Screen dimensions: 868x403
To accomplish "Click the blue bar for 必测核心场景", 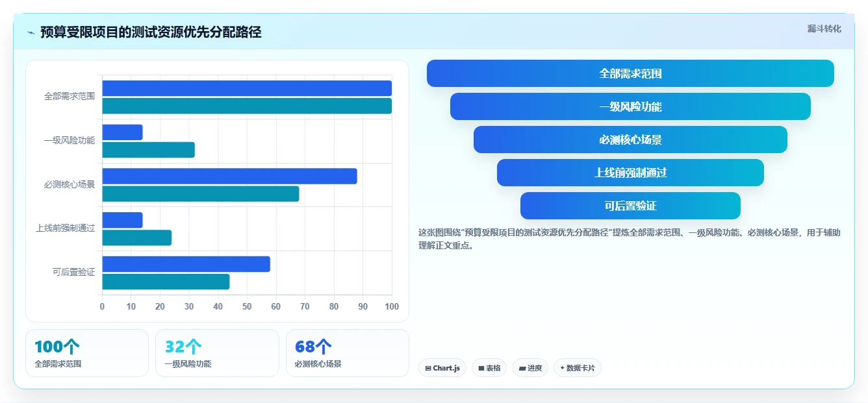I will point(229,176).
